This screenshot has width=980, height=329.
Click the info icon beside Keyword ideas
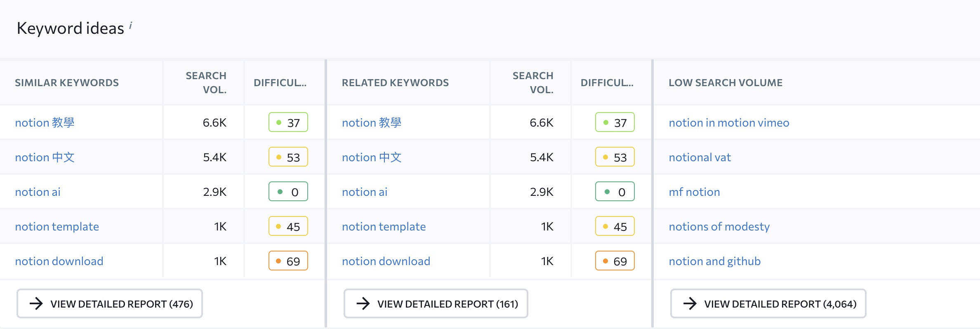pyautogui.click(x=130, y=26)
